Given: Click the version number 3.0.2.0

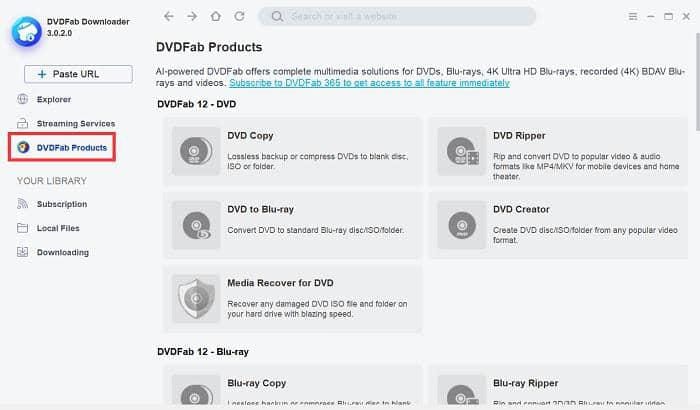Looking at the screenshot, I should tap(59, 33).
